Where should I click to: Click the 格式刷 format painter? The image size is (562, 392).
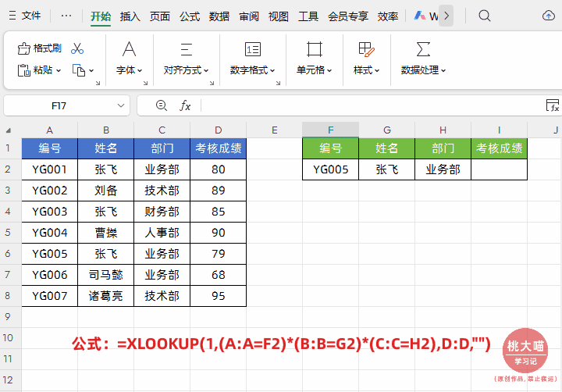point(40,48)
